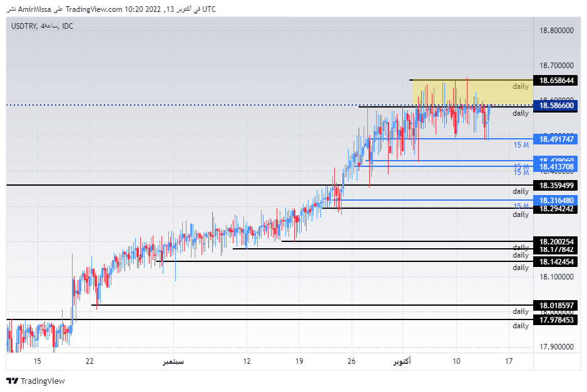Select the 18.658644 black price label
The image size is (587, 392).
point(556,81)
